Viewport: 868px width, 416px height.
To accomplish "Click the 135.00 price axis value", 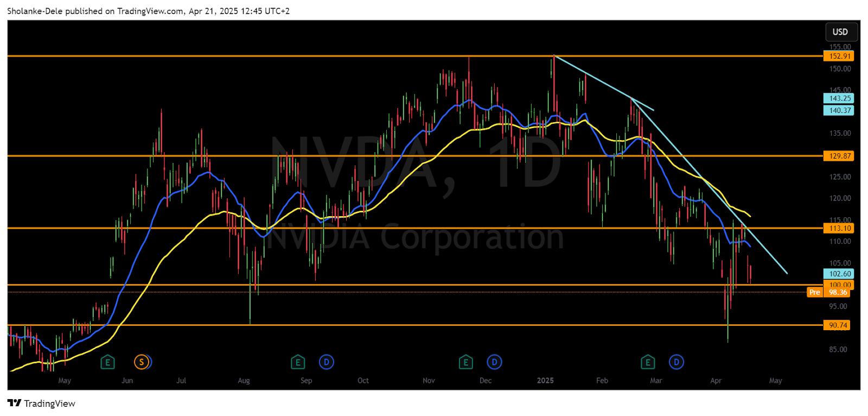I will pyautogui.click(x=840, y=133).
